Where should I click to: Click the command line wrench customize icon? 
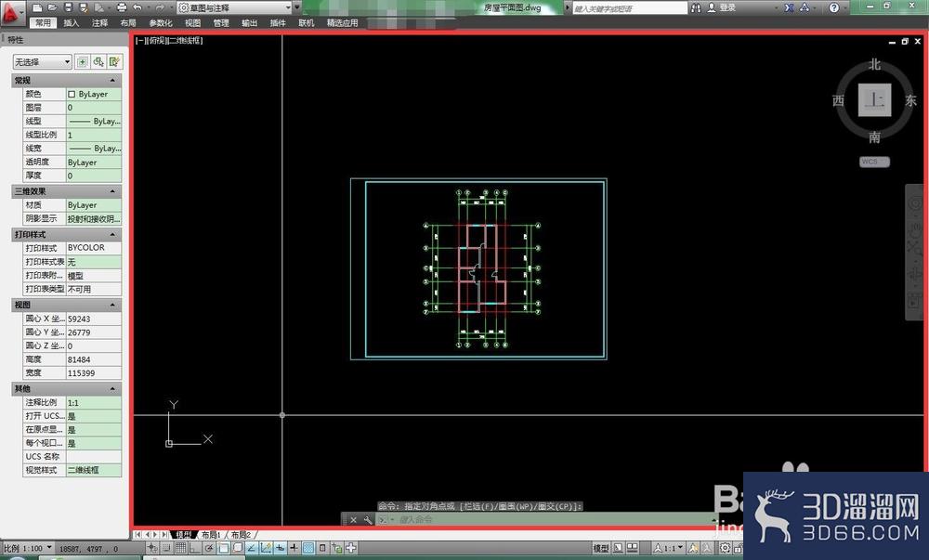(x=368, y=520)
